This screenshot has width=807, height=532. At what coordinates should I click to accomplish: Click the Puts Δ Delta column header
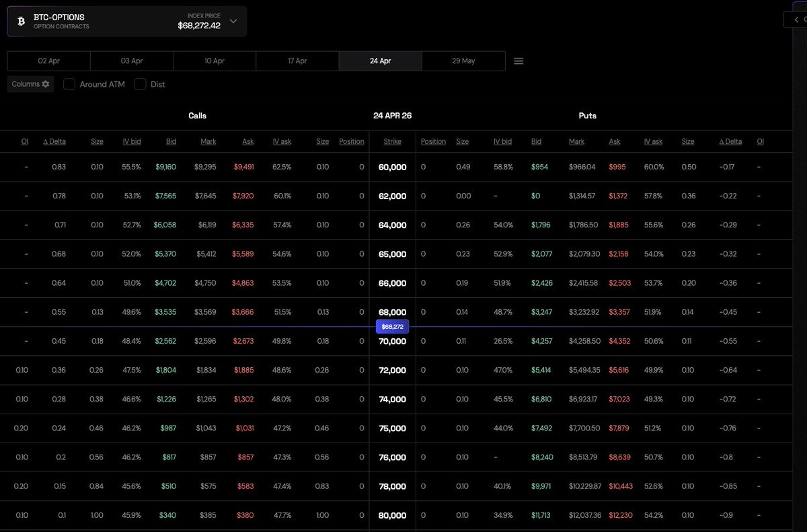point(730,142)
